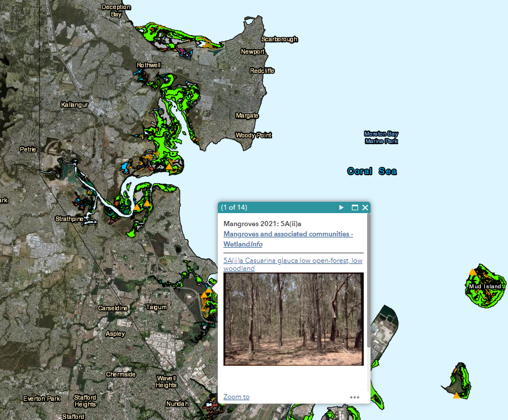The width and height of the screenshot is (508, 420).
Task: Click the (1 of 14) popup title
Action: click(x=234, y=207)
